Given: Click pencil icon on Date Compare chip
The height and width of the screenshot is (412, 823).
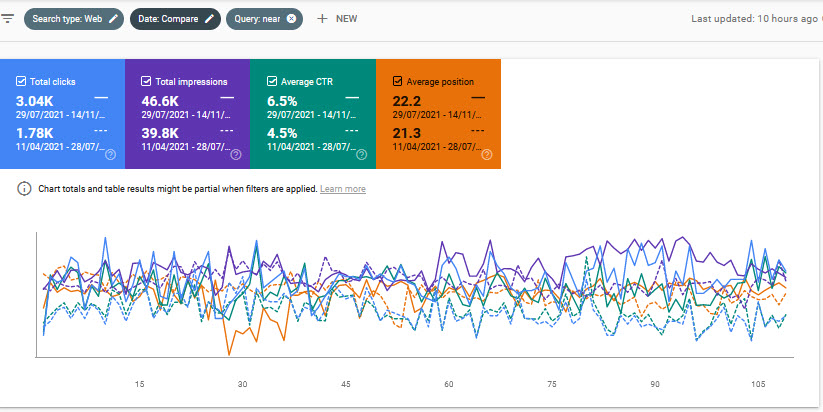Looking at the screenshot, I should click(209, 18).
